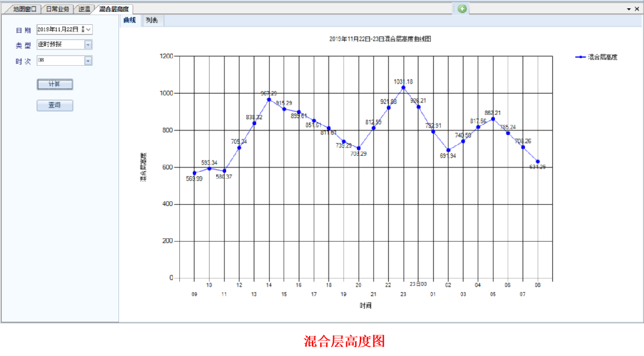Open the 日常业务 tab

click(x=57, y=9)
